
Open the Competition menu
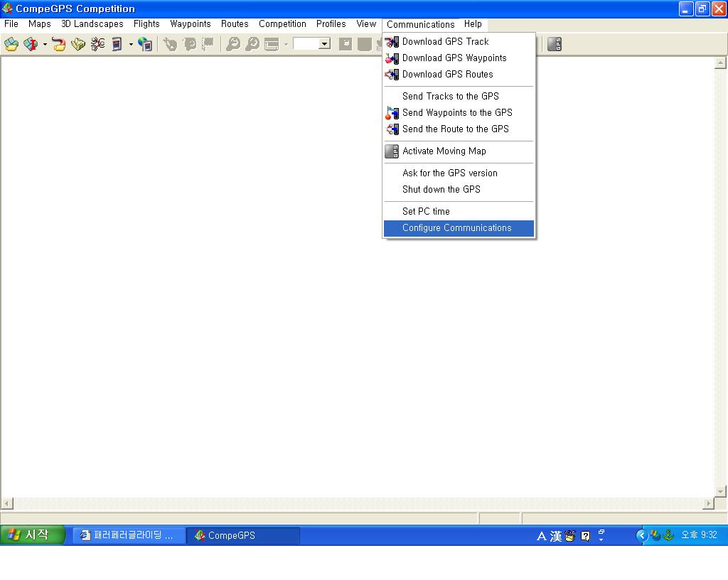pyautogui.click(x=282, y=24)
